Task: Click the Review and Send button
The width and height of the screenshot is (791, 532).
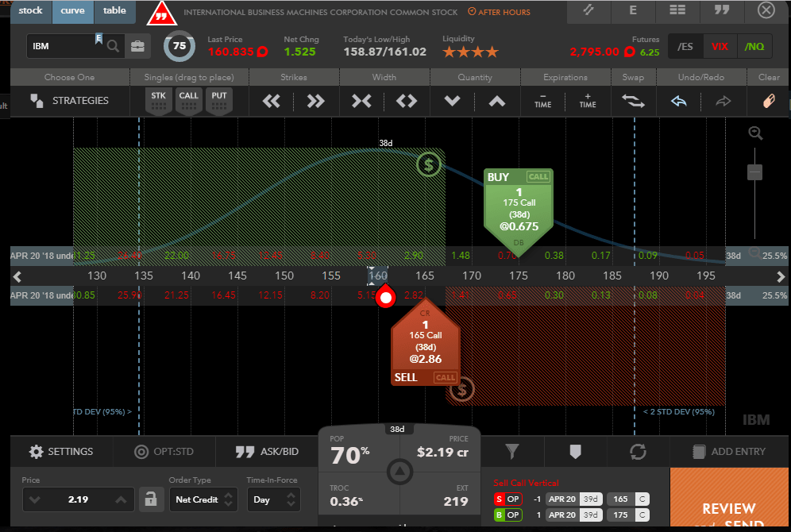Action: 729,507
